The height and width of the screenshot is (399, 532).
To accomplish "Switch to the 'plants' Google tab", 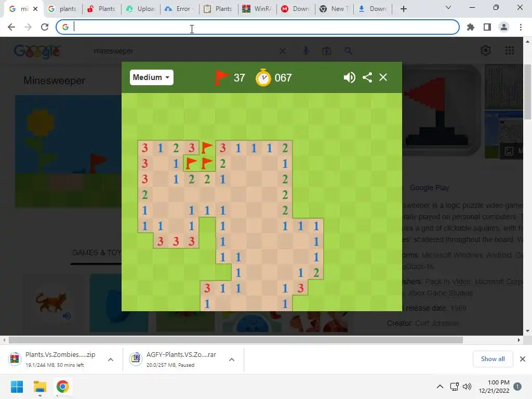I will 63,9.
